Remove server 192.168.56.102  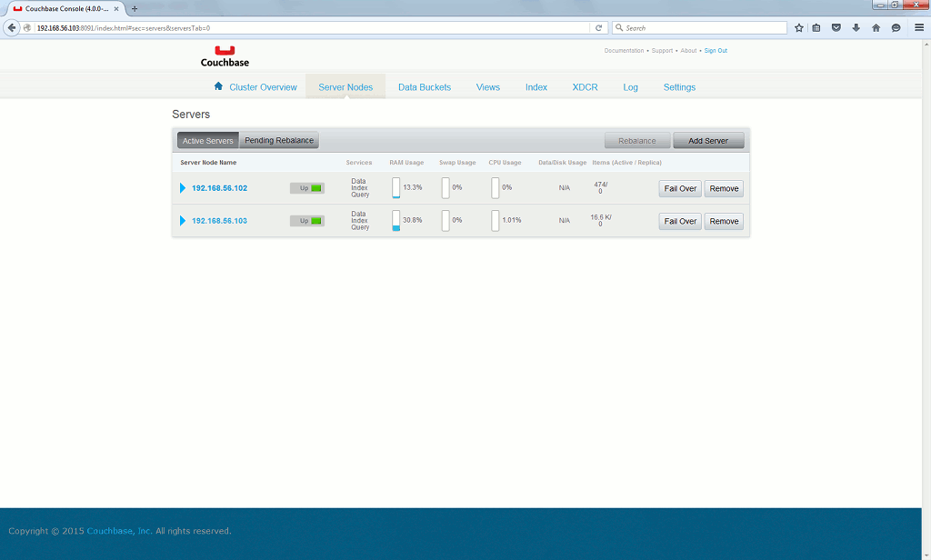coord(724,188)
